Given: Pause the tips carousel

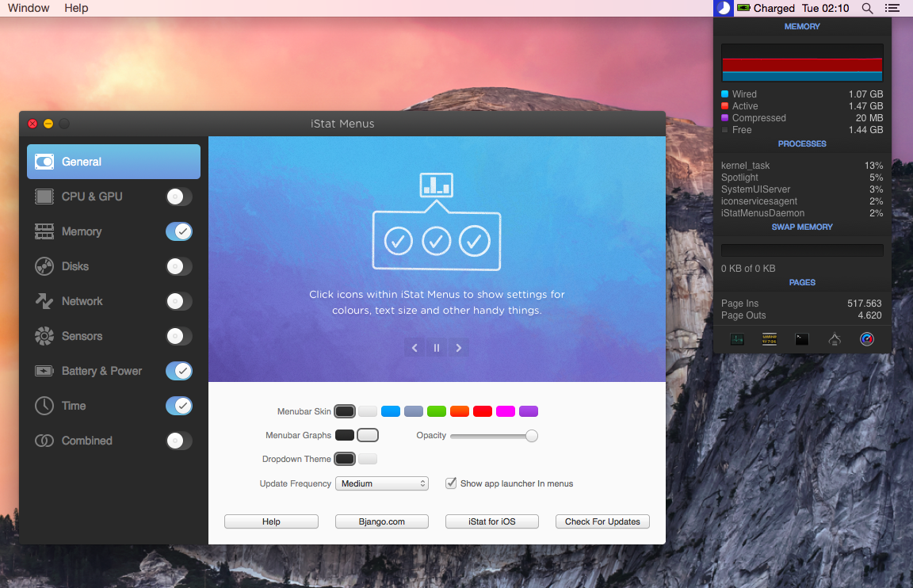Looking at the screenshot, I should [x=436, y=347].
